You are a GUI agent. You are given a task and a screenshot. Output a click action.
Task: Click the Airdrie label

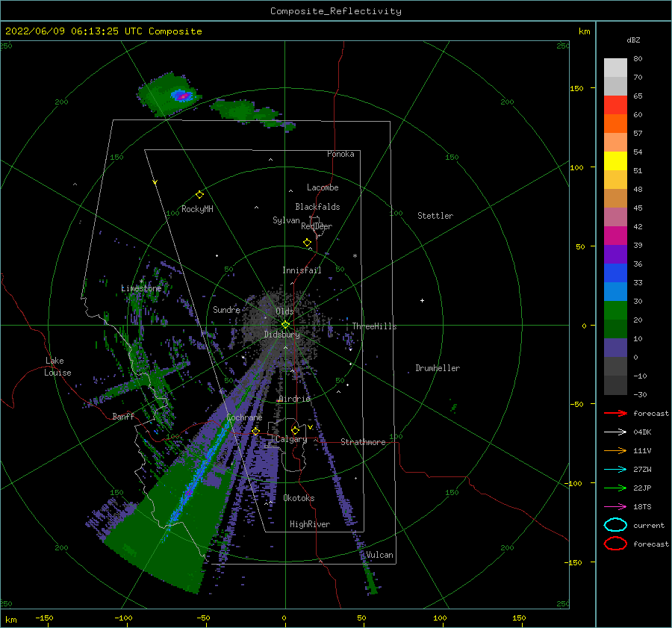(x=294, y=399)
